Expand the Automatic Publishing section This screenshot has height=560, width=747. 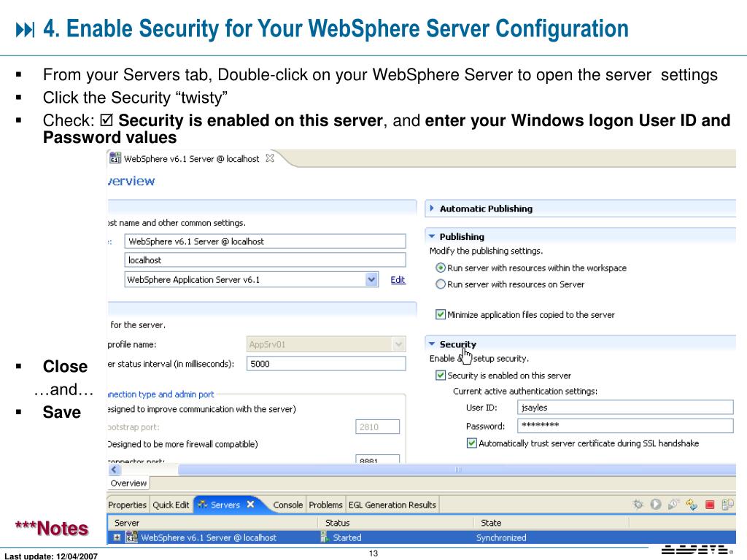click(x=432, y=208)
